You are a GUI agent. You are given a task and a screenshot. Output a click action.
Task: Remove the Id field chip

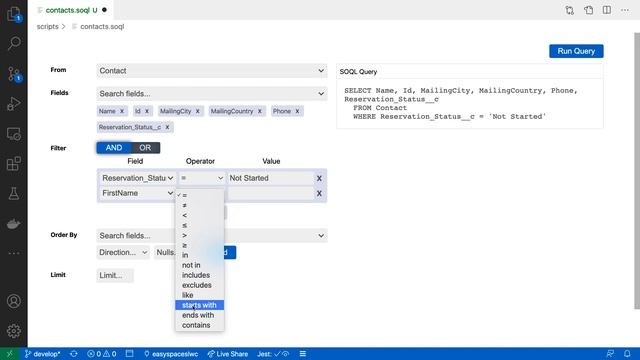pyautogui.click(x=147, y=111)
